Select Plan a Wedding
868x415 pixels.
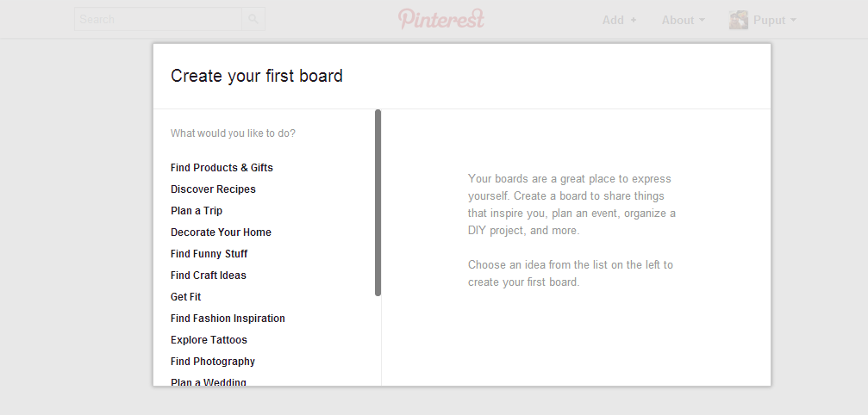(x=208, y=381)
